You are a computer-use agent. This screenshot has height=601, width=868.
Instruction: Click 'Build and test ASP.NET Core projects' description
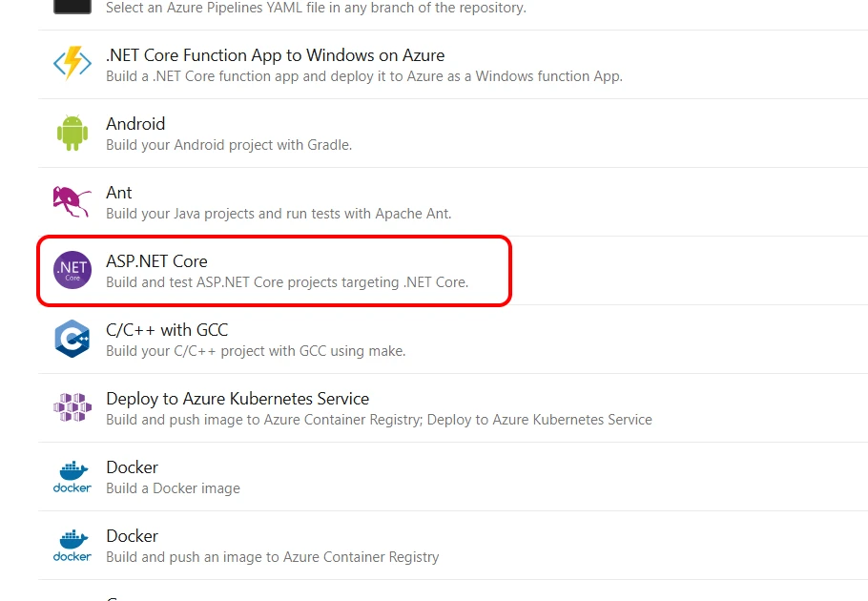(x=287, y=282)
